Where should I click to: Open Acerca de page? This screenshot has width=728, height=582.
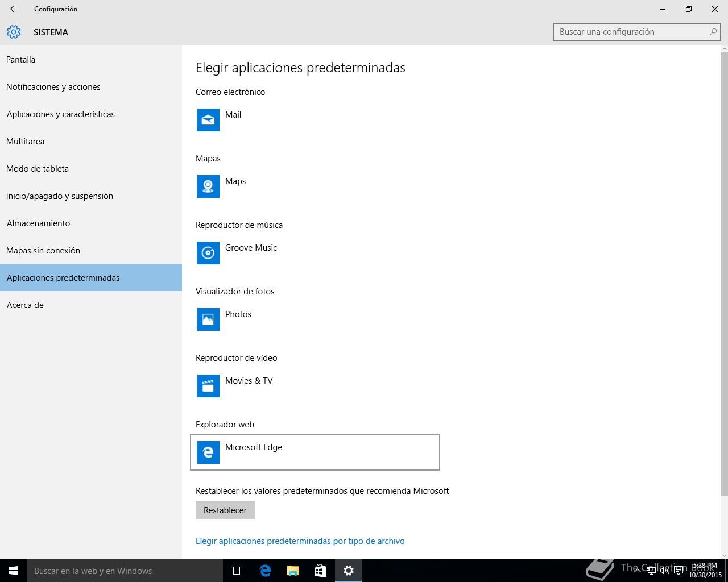91,305
